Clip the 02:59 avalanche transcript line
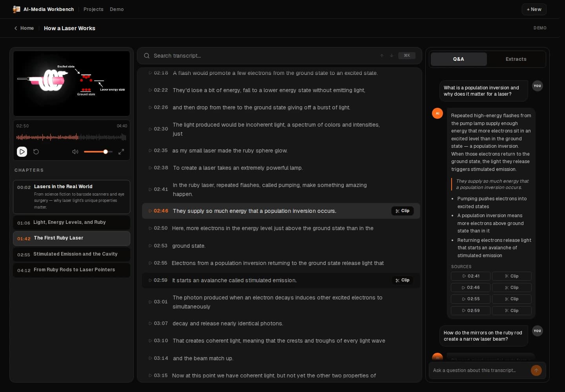This screenshot has height=392, width=565. [x=403, y=280]
